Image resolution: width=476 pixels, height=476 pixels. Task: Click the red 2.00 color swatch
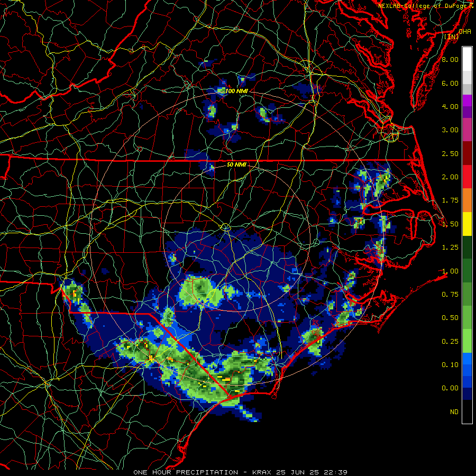coord(467,177)
